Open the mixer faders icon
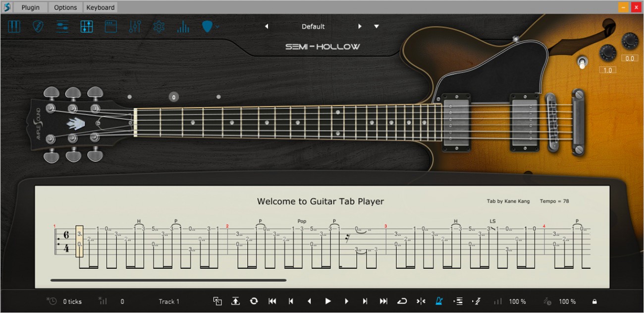 click(135, 27)
